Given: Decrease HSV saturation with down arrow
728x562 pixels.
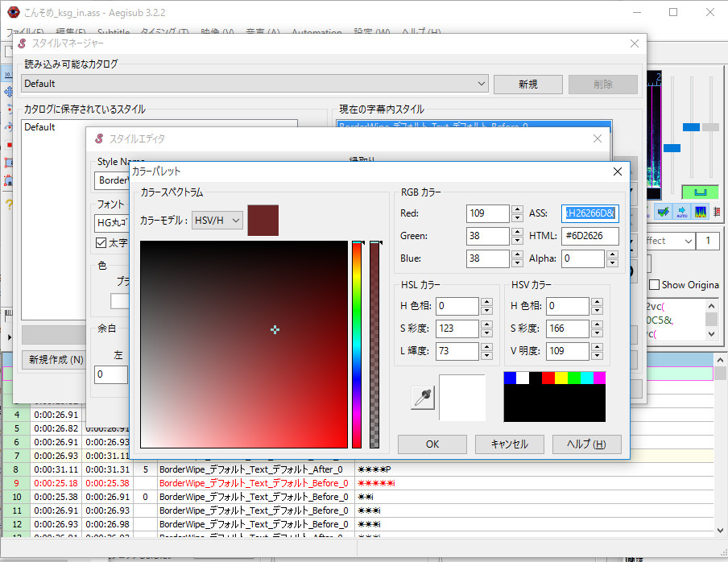Looking at the screenshot, I should (x=597, y=333).
